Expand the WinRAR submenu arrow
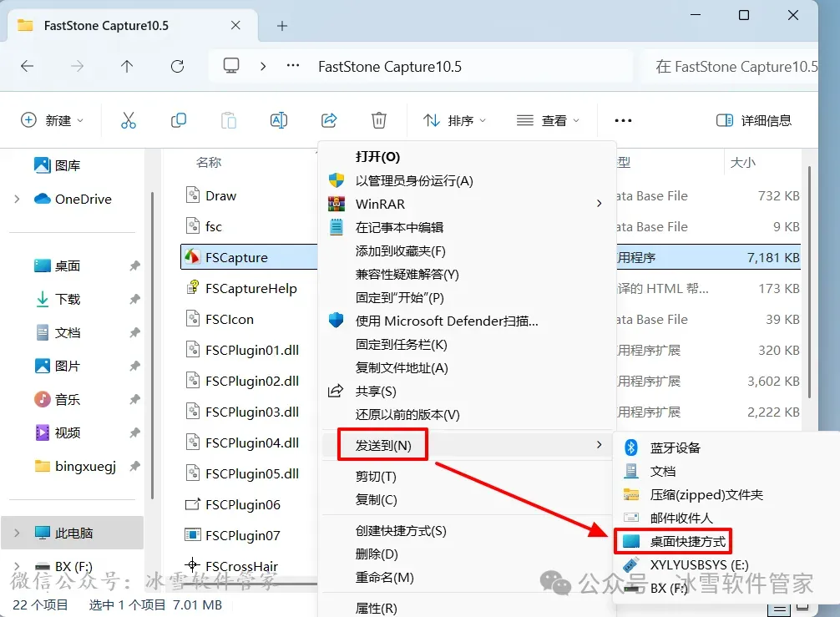Image resolution: width=840 pixels, height=617 pixels. tap(599, 204)
